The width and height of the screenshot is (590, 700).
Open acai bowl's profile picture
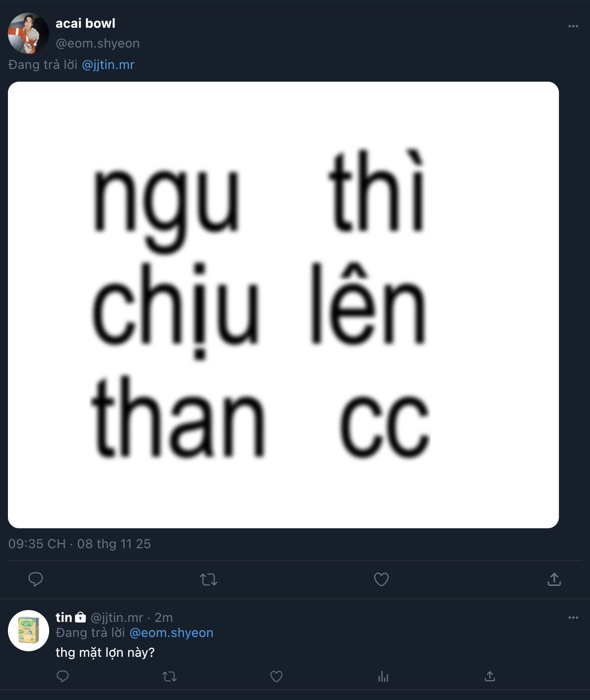(x=29, y=33)
